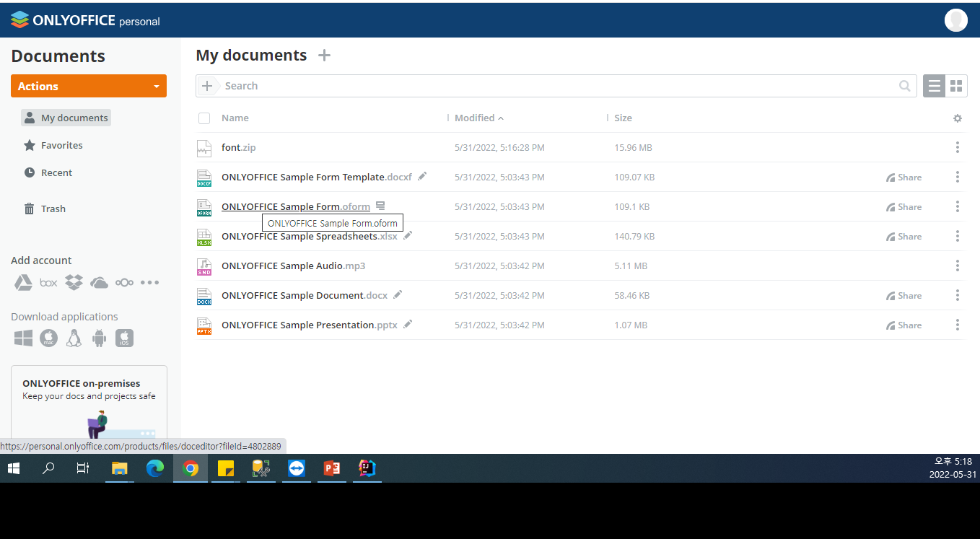
Task: Download the iOS application
Action: pyautogui.click(x=124, y=338)
